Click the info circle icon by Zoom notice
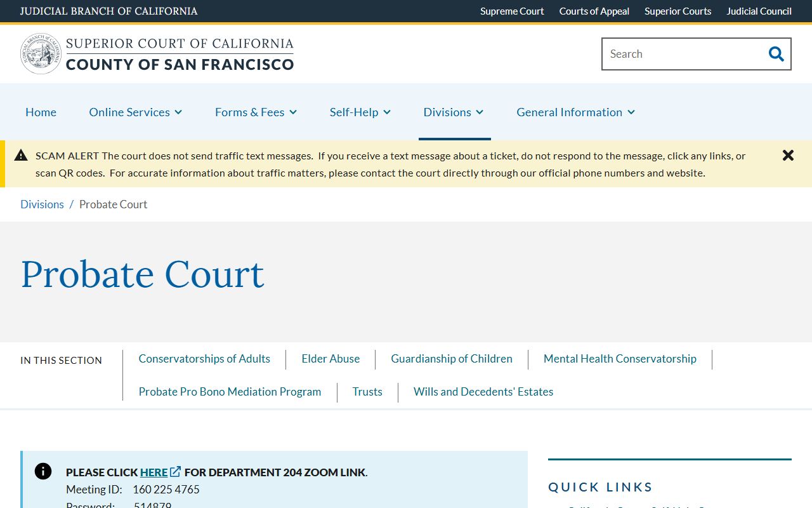This screenshot has width=812, height=508. [43, 471]
